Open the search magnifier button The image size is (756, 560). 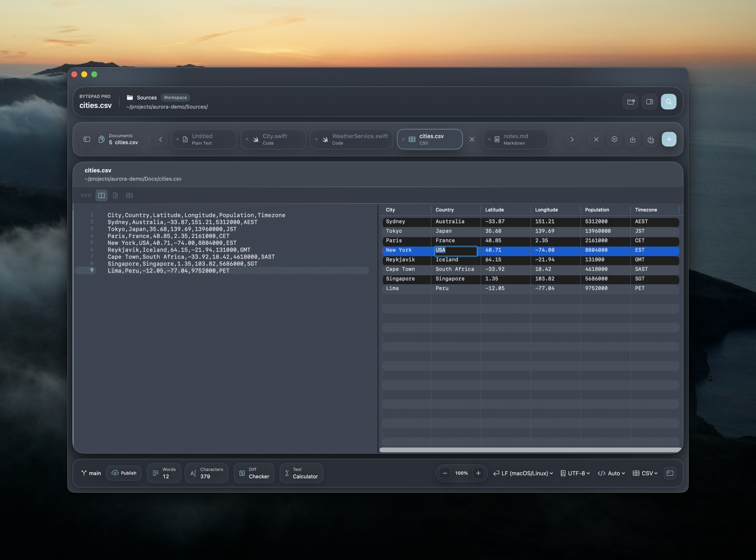(x=668, y=102)
